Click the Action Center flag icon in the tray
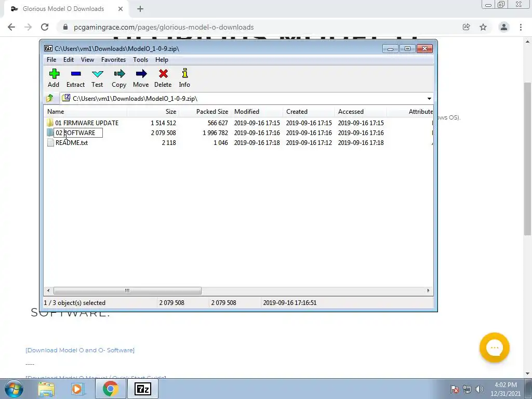Viewport: 532px width, 399px height. coord(455,389)
